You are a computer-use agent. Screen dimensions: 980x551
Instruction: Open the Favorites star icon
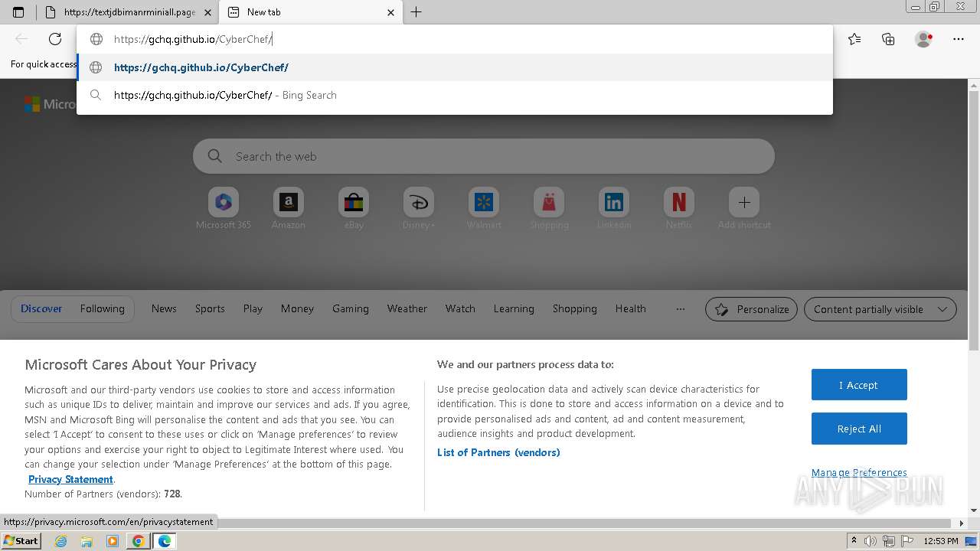854,39
